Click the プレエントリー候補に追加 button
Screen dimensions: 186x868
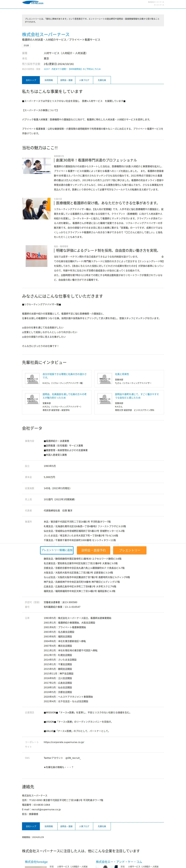(57, 550)
